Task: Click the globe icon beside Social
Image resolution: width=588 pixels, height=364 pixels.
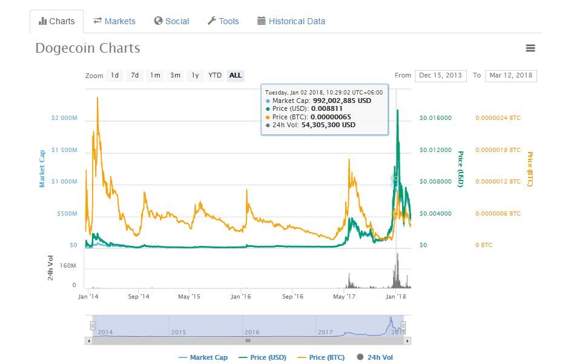Action: [158, 21]
